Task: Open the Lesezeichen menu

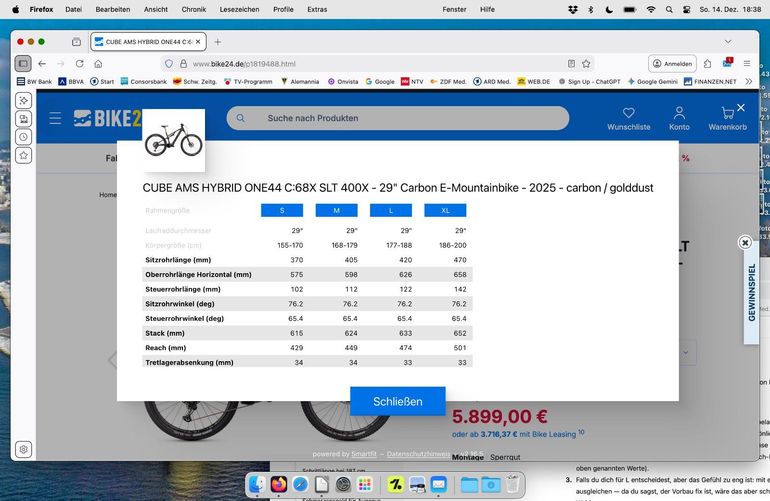Action: (x=239, y=9)
